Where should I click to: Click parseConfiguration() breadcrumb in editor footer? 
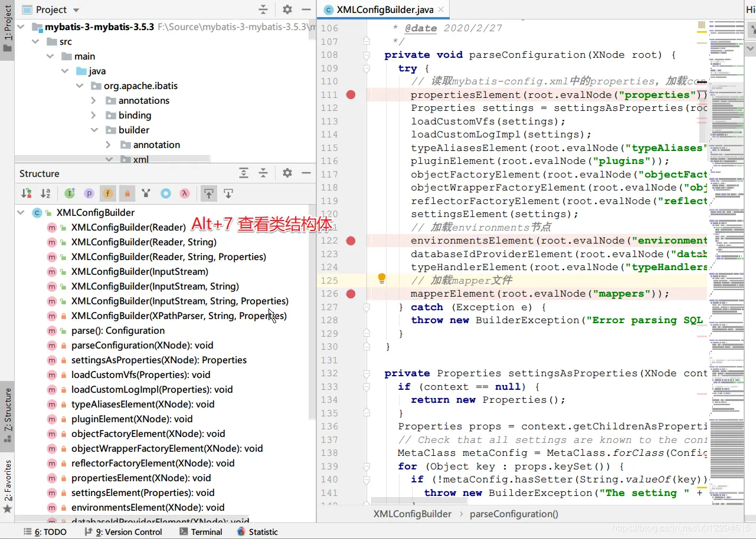[514, 514]
